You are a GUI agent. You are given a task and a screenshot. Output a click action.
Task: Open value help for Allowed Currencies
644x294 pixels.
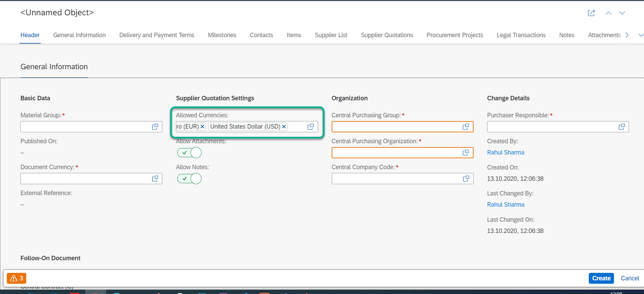tap(311, 127)
